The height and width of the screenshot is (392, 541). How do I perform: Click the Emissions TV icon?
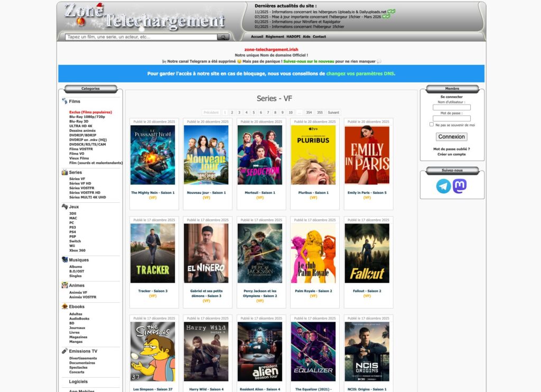tap(64, 351)
